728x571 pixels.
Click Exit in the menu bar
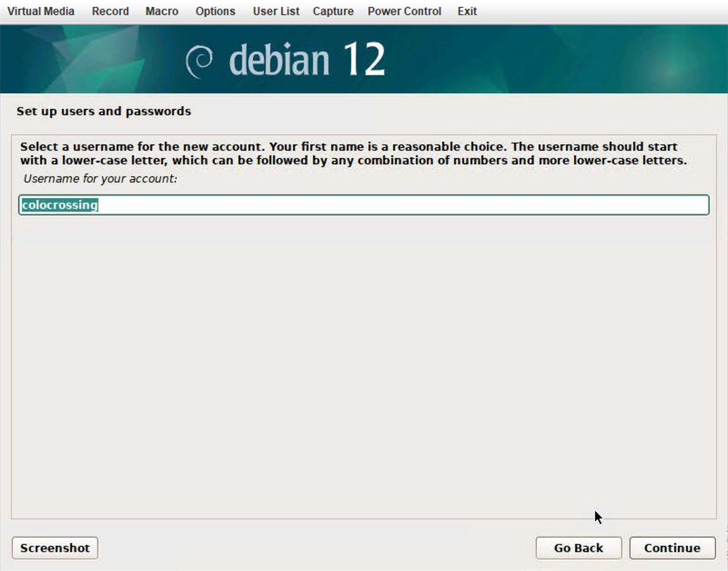(467, 11)
